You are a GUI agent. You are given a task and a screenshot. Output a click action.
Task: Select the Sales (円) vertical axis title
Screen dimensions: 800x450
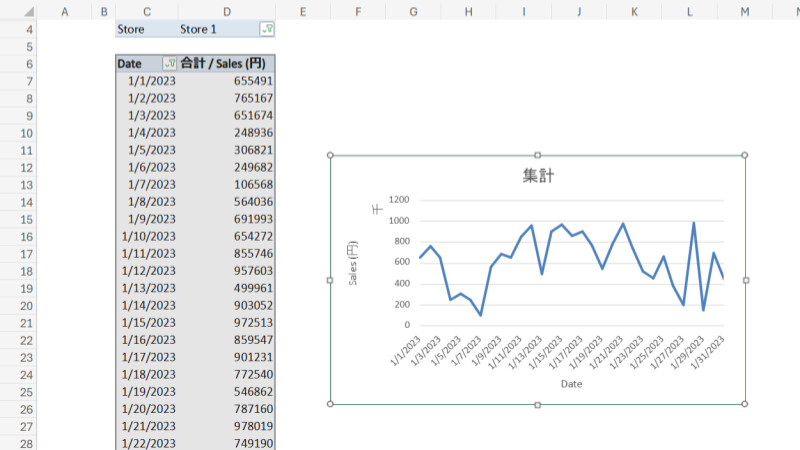pyautogui.click(x=353, y=263)
